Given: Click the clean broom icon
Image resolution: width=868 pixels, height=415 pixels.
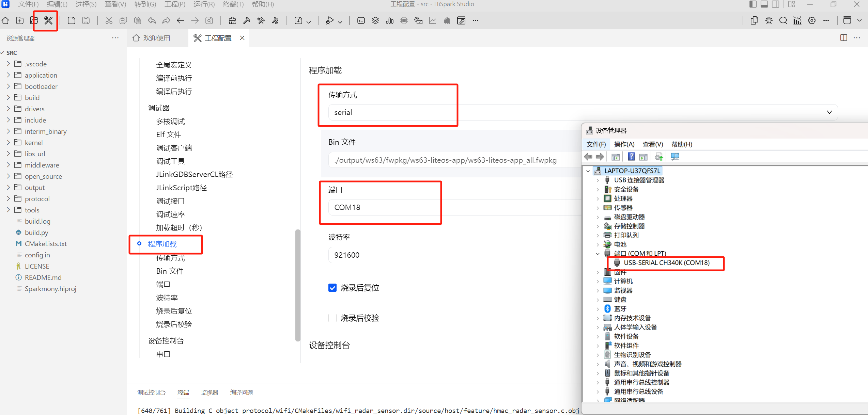Looking at the screenshot, I should (232, 21).
